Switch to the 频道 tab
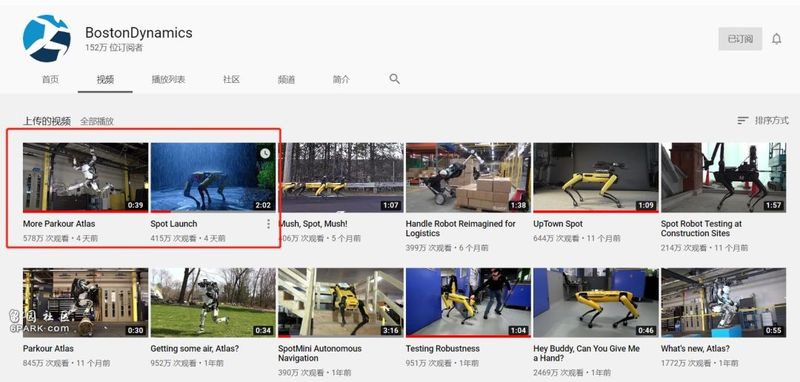Viewport: 800px width, 382px height. tap(286, 80)
